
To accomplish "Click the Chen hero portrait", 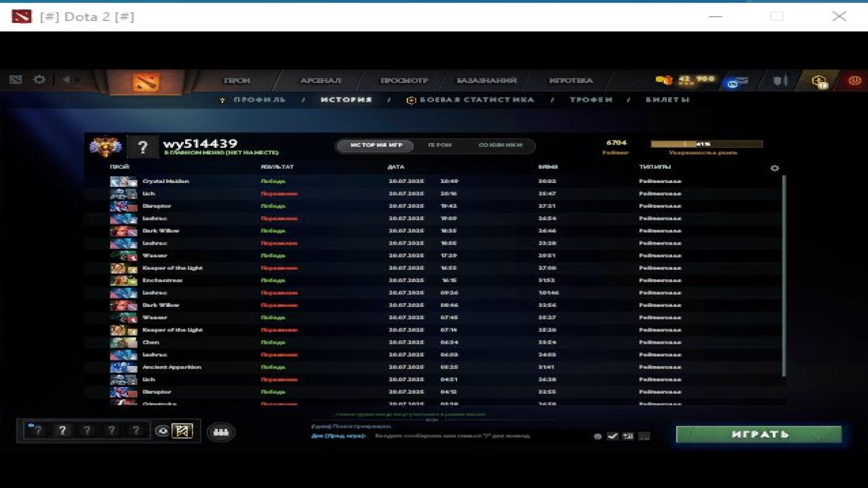I will pos(123,342).
